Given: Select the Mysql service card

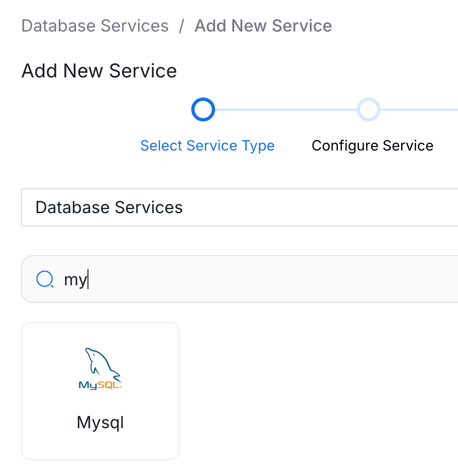Looking at the screenshot, I should click(x=100, y=390).
